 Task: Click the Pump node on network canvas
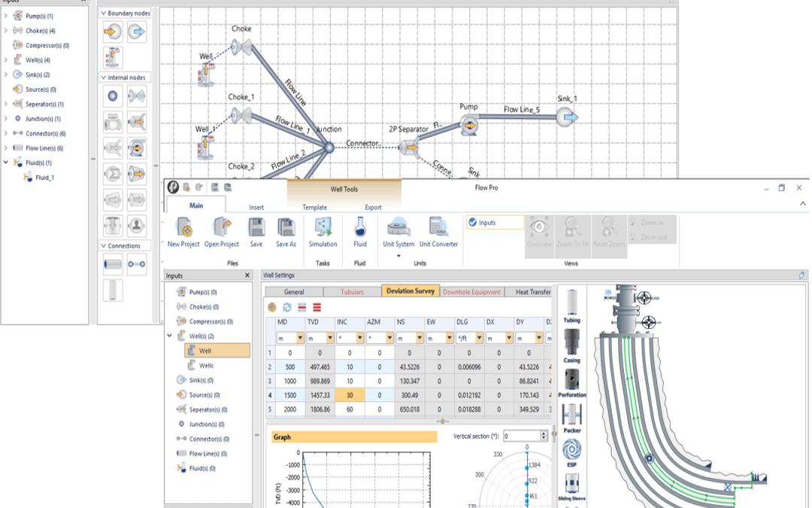tap(469, 125)
